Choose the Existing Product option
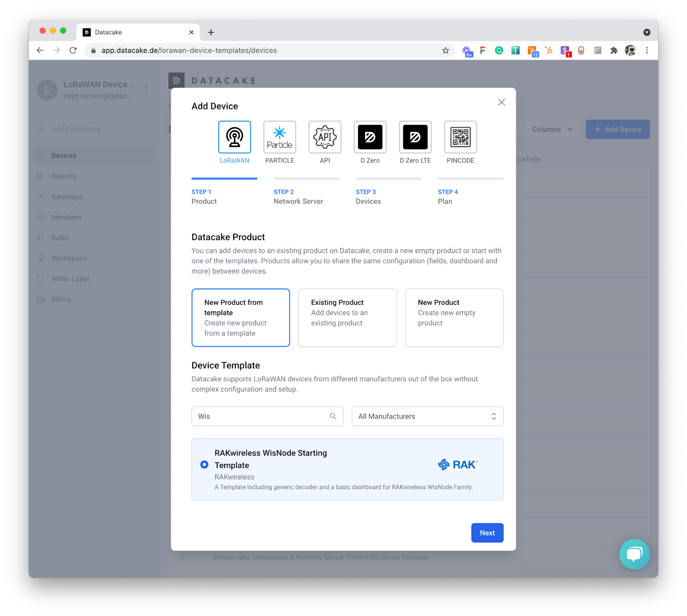This screenshot has width=687, height=616. [x=347, y=318]
